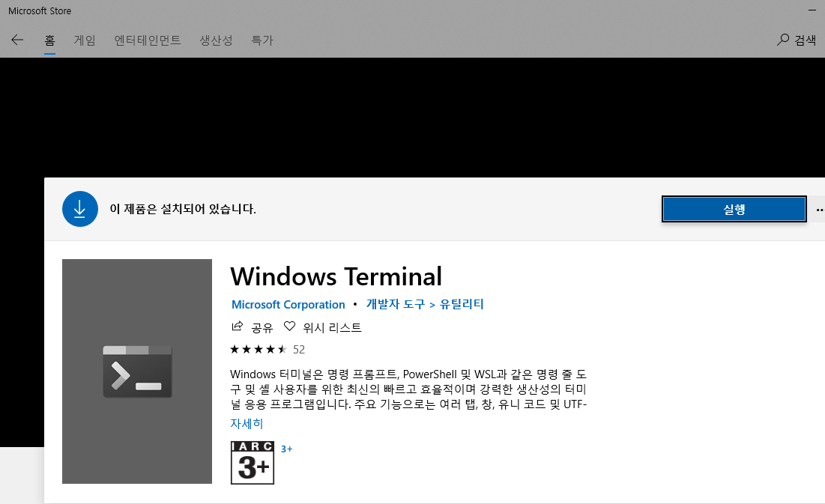The height and width of the screenshot is (504, 825).
Task: Select the 생산성 tab
Action: [x=216, y=40]
